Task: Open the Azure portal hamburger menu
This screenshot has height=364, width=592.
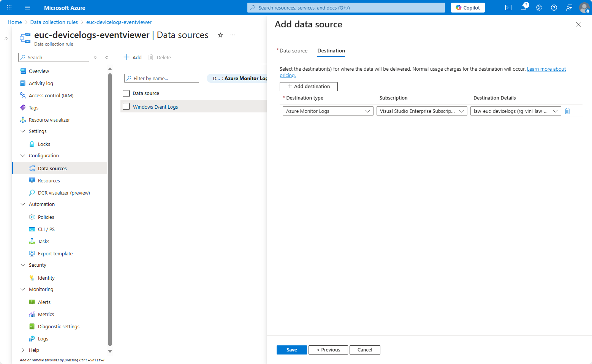Action: 27,8
